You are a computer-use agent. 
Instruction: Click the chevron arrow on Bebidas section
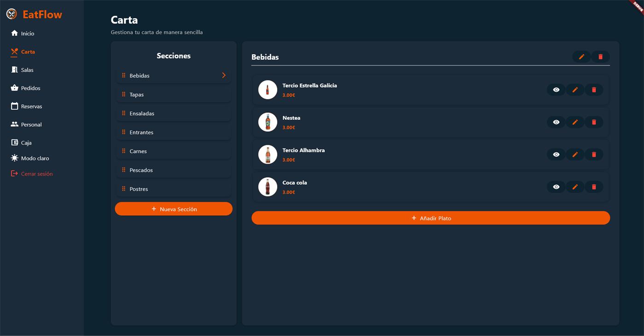[224, 75]
